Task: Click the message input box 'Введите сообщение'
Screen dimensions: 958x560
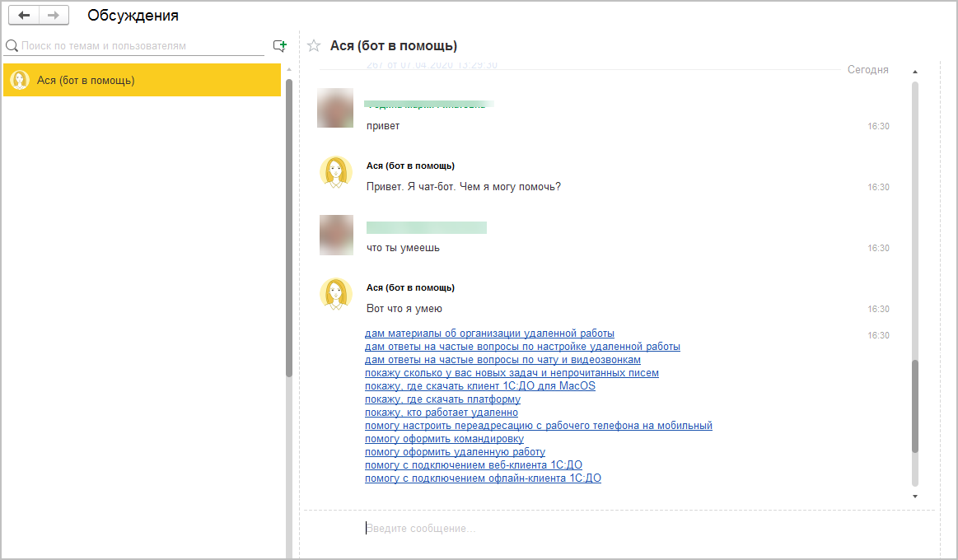Action: click(617, 528)
